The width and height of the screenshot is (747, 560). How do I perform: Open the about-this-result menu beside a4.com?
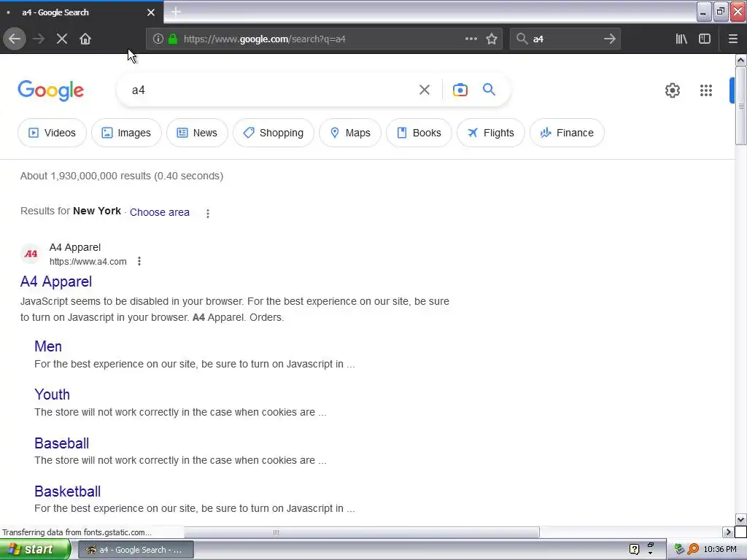(139, 262)
